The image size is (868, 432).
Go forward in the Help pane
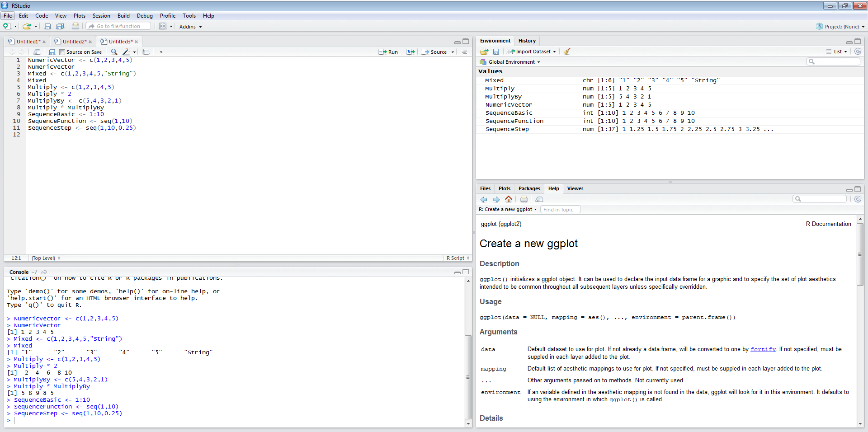(x=496, y=199)
